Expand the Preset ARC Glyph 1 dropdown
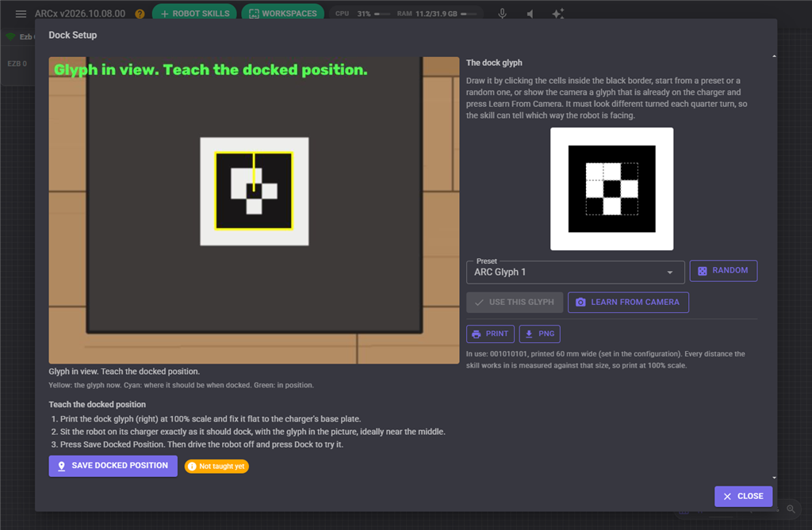The width and height of the screenshot is (812, 530). [x=576, y=273]
